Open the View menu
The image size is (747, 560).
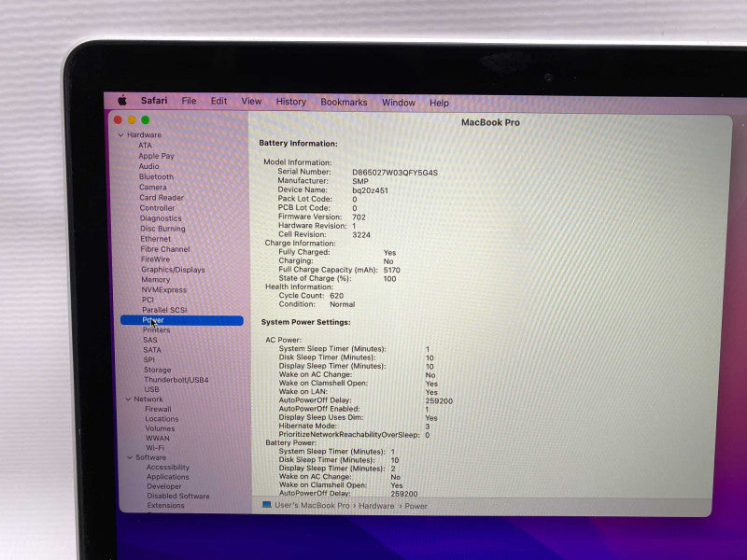click(251, 102)
